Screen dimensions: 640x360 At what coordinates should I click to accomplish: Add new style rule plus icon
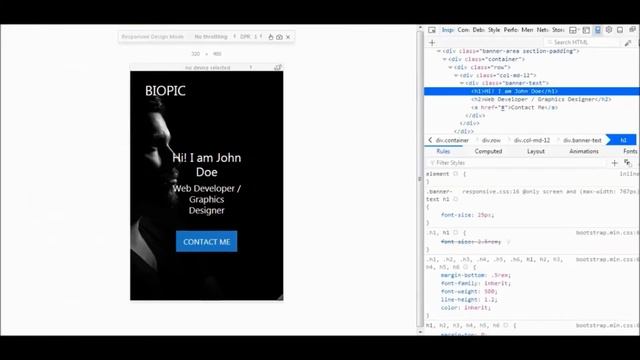click(x=615, y=163)
